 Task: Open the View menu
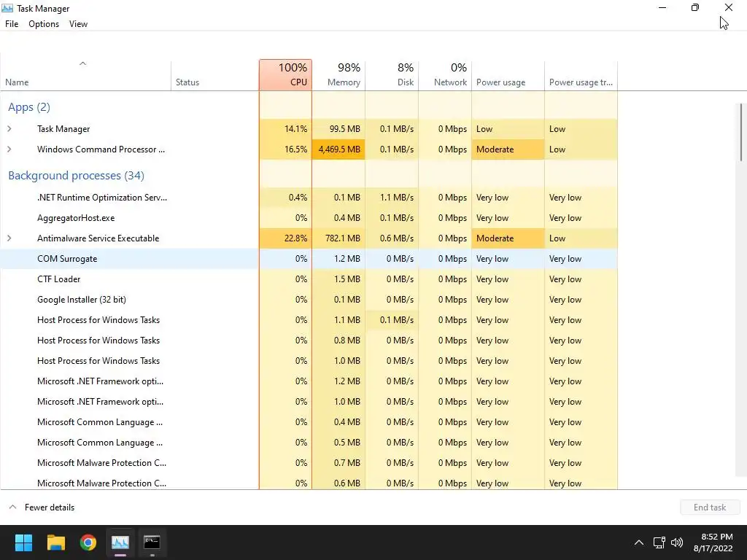point(78,24)
